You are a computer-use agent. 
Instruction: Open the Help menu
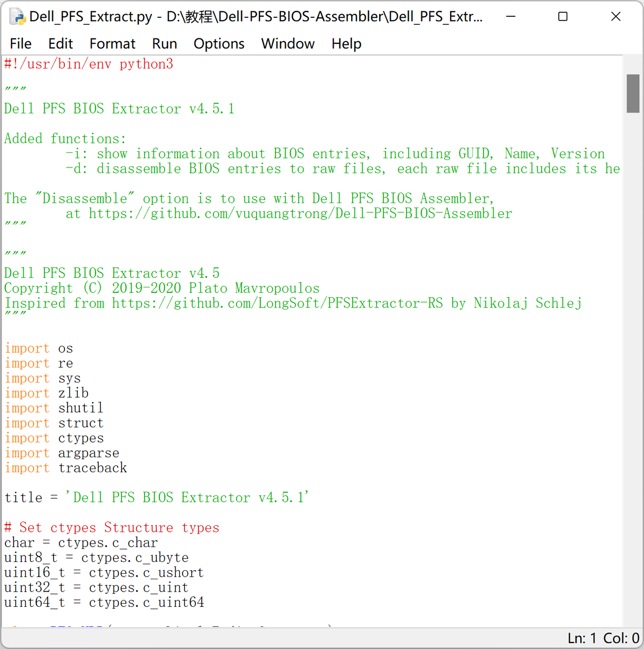point(346,43)
